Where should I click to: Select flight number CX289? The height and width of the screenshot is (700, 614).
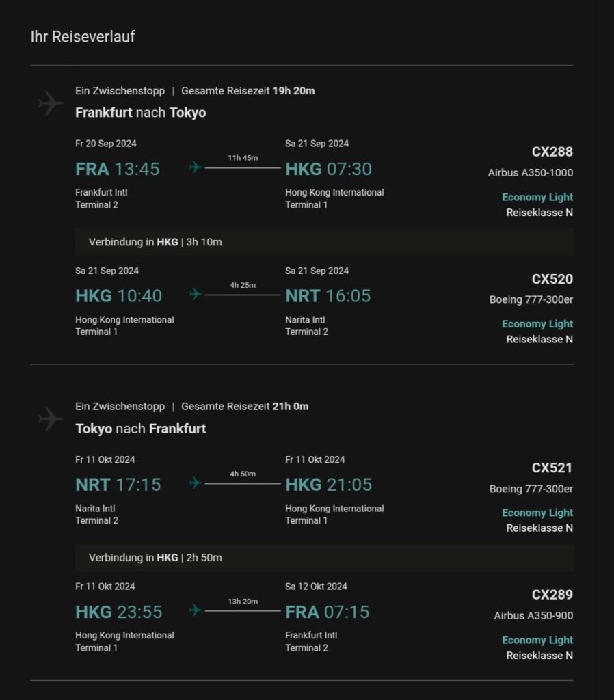(x=552, y=595)
